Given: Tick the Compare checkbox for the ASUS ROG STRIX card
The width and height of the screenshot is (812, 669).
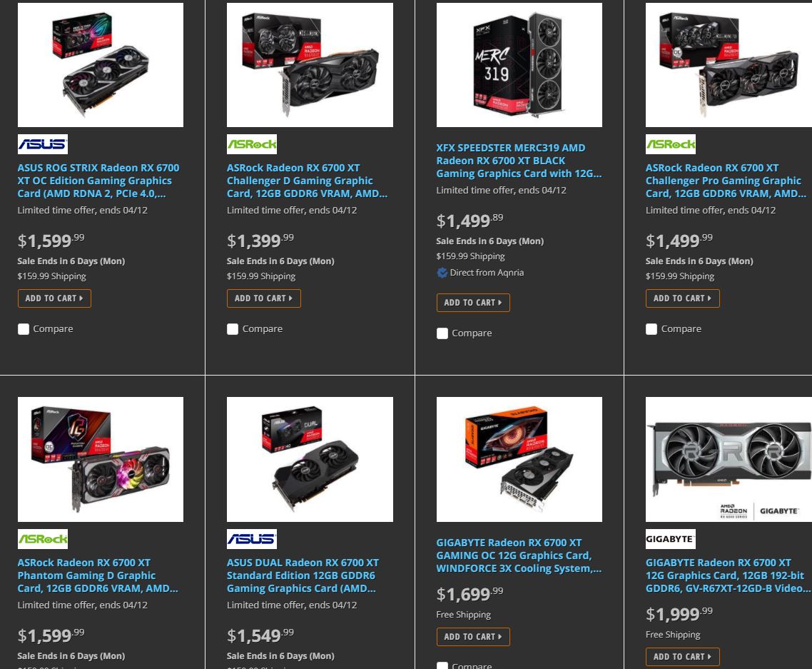Looking at the screenshot, I should pos(24,329).
